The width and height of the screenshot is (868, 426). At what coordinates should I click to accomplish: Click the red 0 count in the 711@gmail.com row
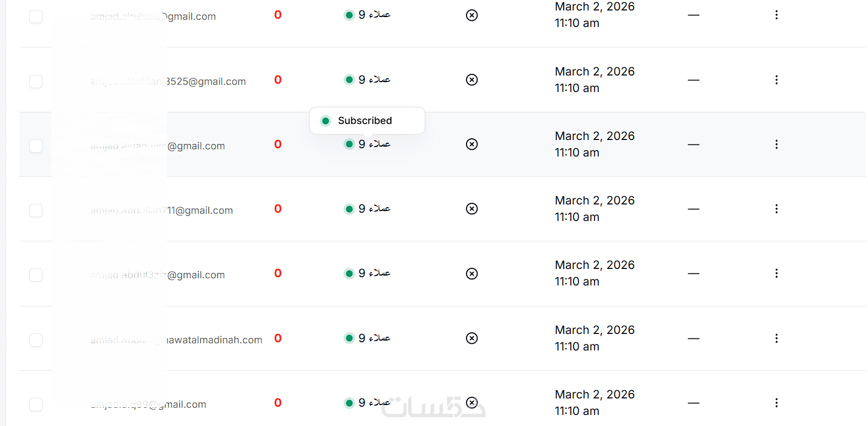point(278,209)
